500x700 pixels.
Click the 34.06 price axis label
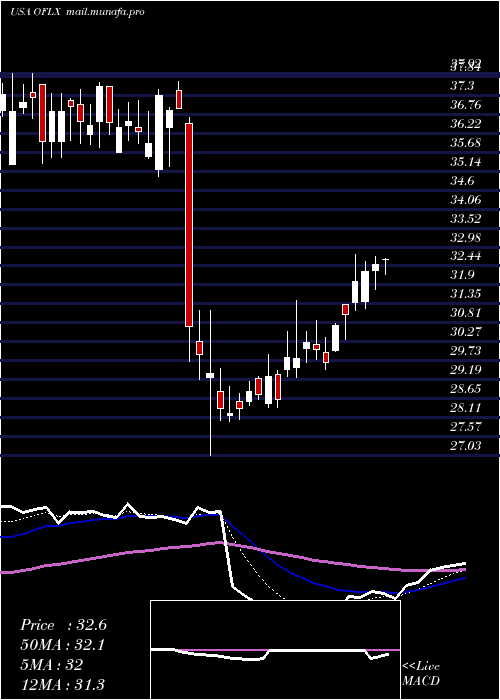pyautogui.click(x=466, y=199)
